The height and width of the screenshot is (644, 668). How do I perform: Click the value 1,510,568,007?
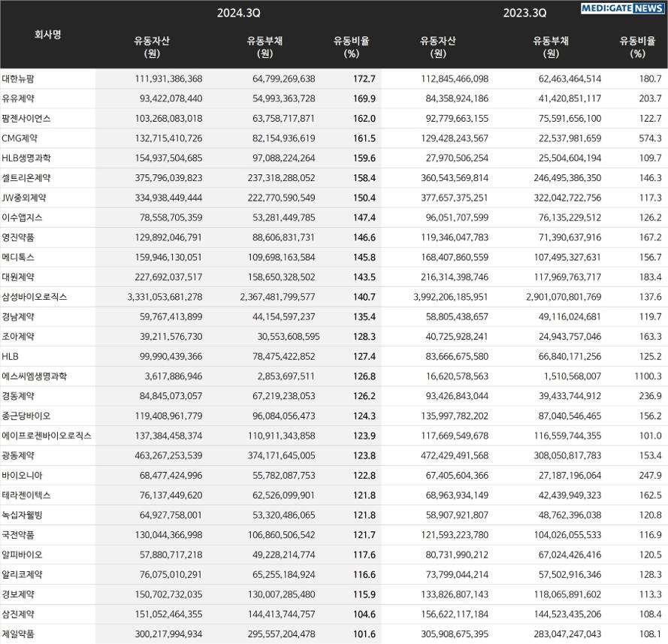[572, 376]
